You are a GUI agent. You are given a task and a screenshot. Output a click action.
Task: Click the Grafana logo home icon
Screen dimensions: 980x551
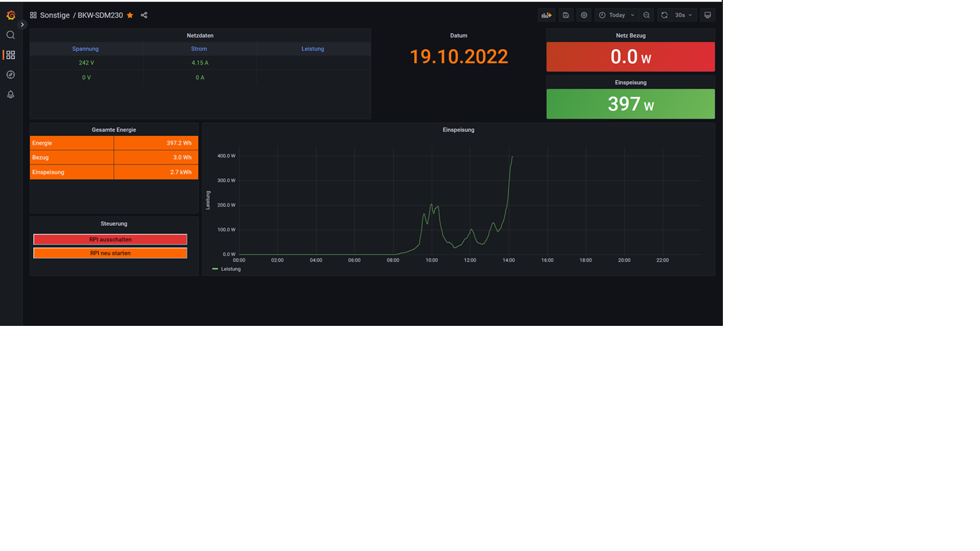click(x=11, y=15)
